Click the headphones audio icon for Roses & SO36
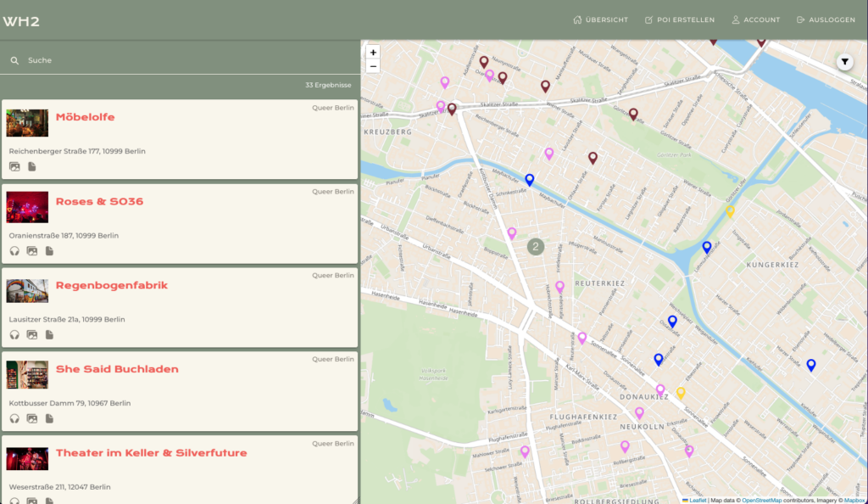 point(14,251)
